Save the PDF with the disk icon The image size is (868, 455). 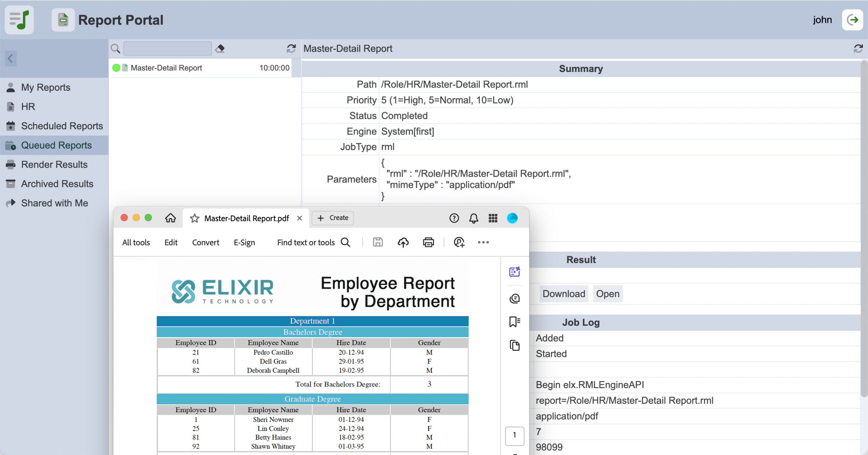point(377,242)
